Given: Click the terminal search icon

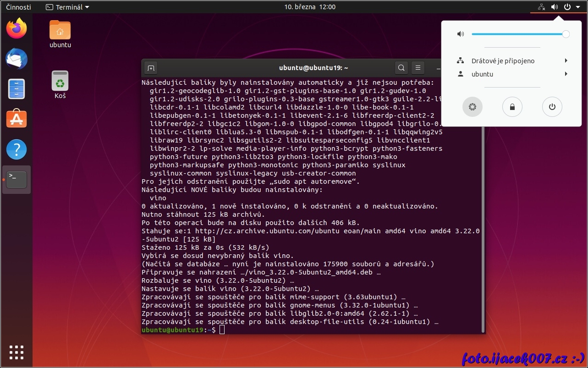Looking at the screenshot, I should click(401, 68).
